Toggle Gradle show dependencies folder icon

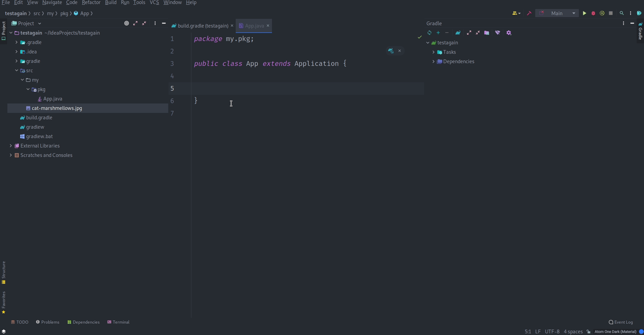(x=487, y=33)
